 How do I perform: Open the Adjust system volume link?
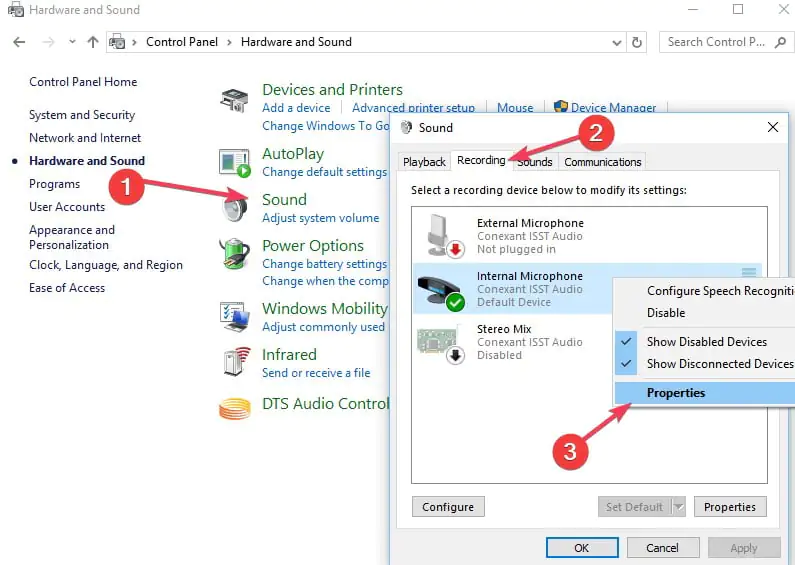[x=320, y=218]
